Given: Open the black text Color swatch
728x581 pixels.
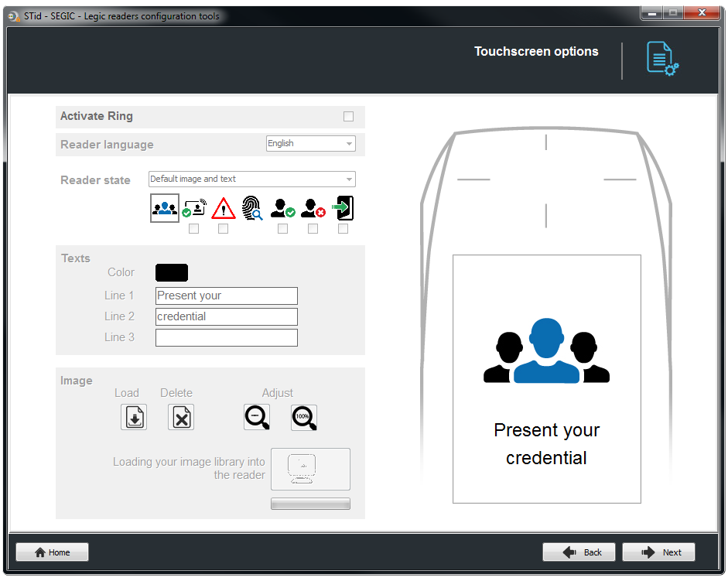Looking at the screenshot, I should coord(172,272).
